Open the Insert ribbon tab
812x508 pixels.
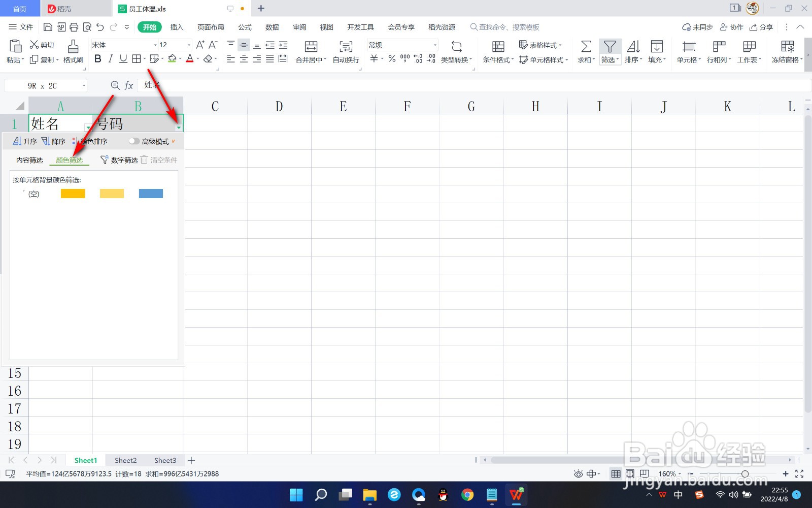177,27
